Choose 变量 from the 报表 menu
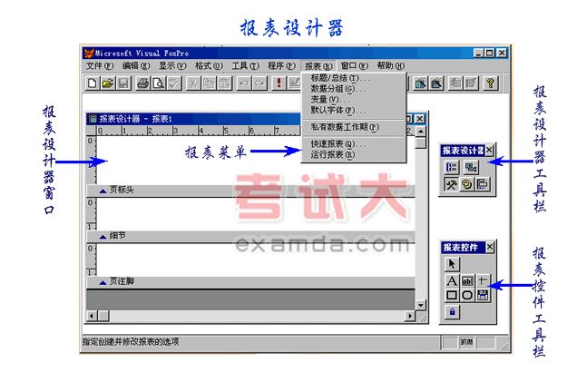The width and height of the screenshot is (577, 392). [354, 100]
